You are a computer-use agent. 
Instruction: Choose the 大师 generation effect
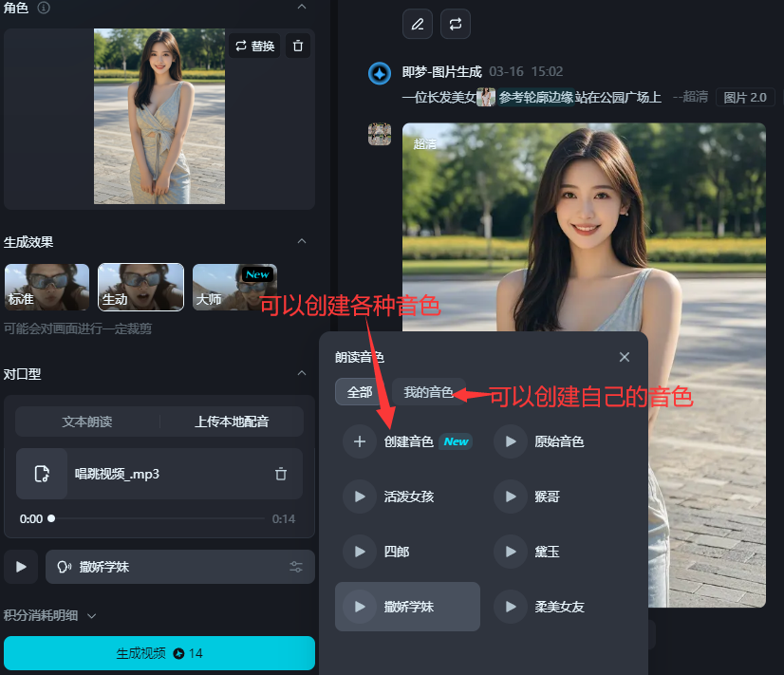click(234, 287)
